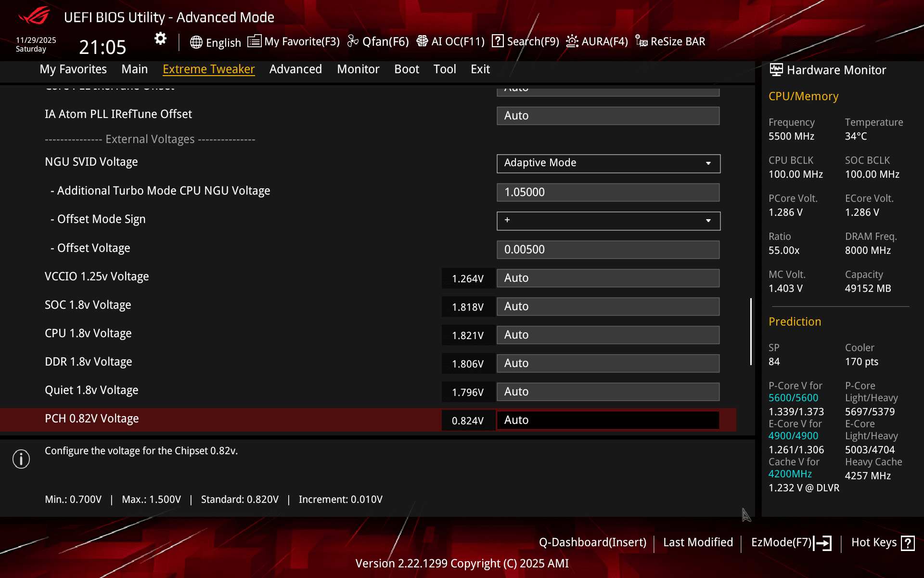Click Hot Keys question mark icon

pos(908,543)
